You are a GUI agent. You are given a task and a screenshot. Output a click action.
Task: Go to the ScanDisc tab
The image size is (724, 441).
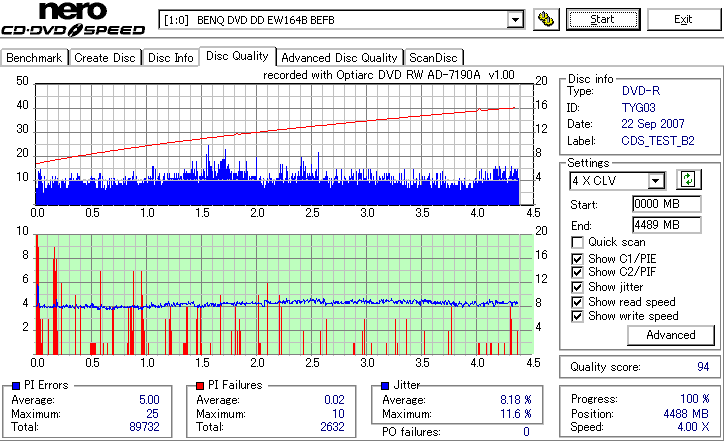pos(434,58)
